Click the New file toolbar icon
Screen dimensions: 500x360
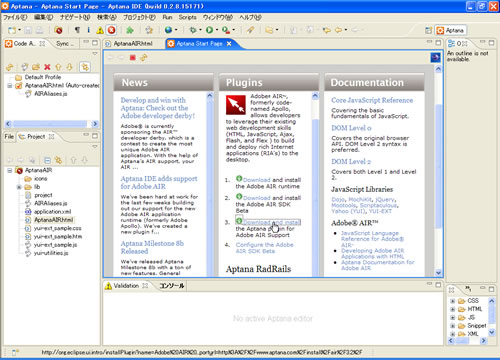pyautogui.click(x=12, y=30)
